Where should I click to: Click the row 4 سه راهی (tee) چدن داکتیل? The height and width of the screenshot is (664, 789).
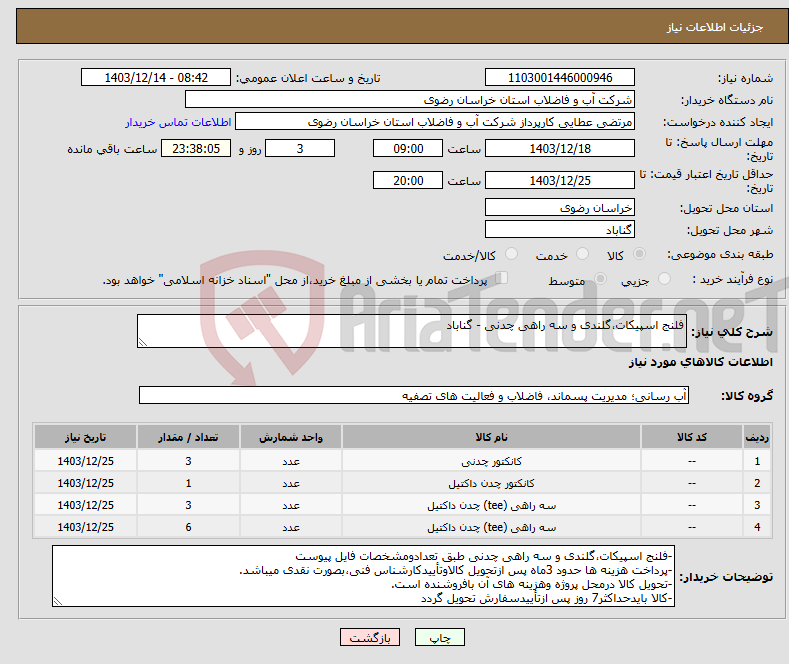(x=491, y=527)
